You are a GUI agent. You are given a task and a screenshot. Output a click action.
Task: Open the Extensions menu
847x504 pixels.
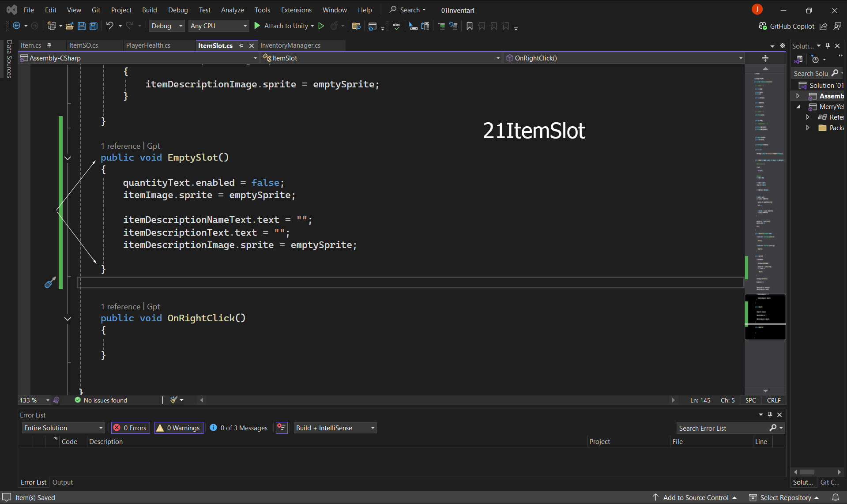[x=296, y=10]
